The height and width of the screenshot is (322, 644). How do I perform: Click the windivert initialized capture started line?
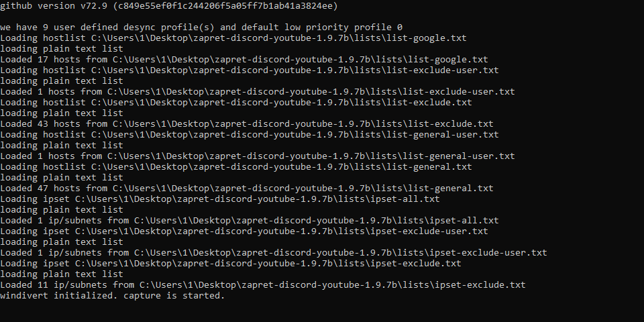click(x=112, y=296)
